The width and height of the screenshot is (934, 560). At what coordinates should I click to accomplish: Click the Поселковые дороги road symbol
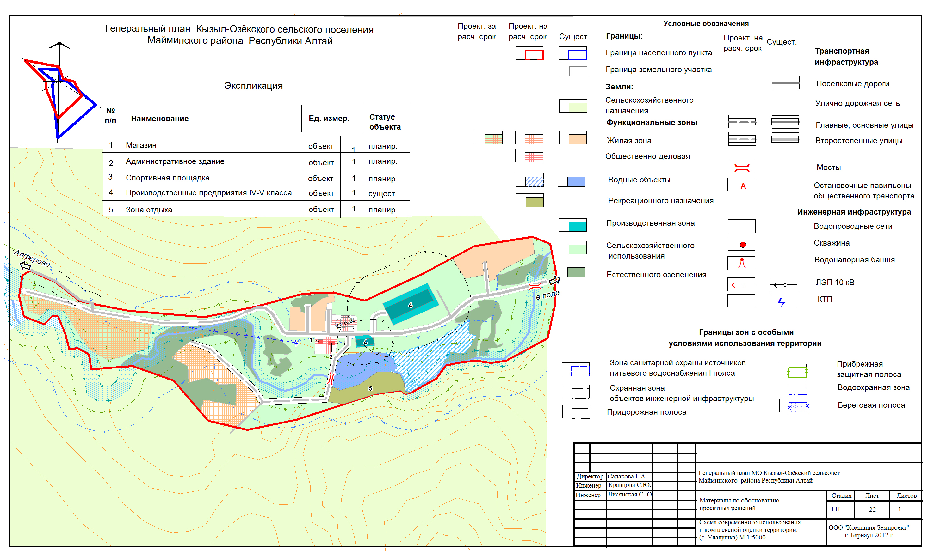786,82
